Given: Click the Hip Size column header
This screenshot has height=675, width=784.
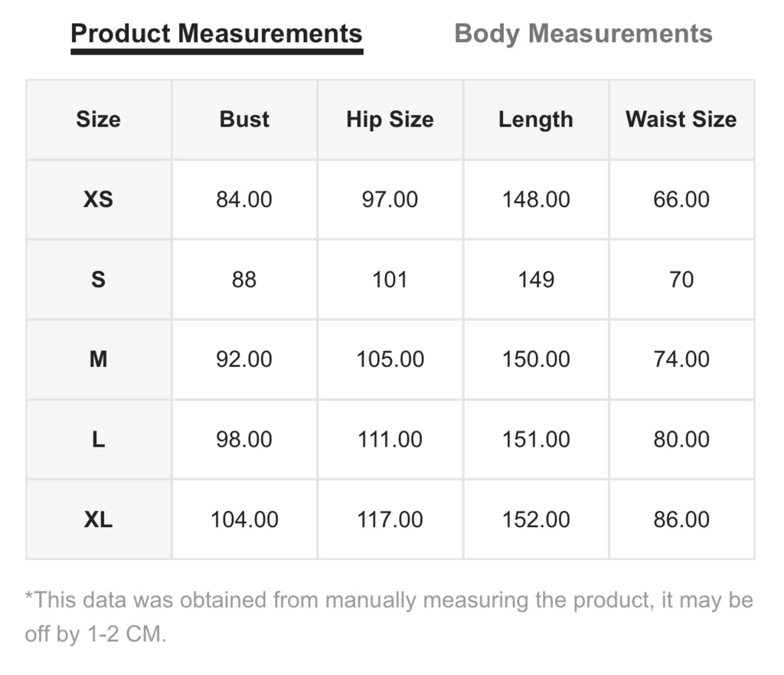Looking at the screenshot, I should (390, 120).
